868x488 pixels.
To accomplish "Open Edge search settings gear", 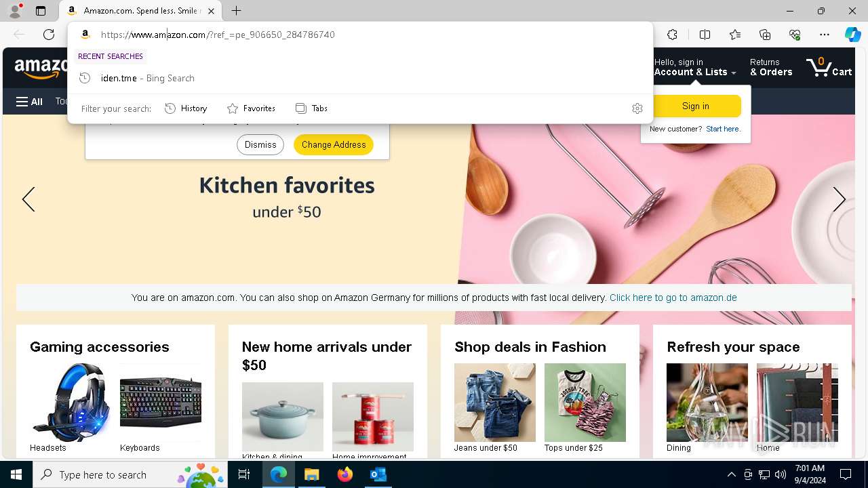I will tap(637, 108).
